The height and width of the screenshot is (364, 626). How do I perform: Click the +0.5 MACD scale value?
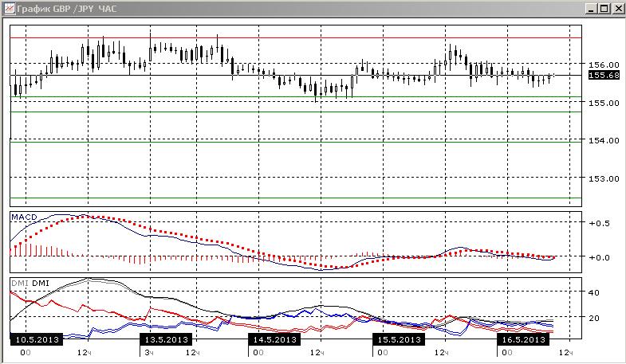tap(599, 223)
